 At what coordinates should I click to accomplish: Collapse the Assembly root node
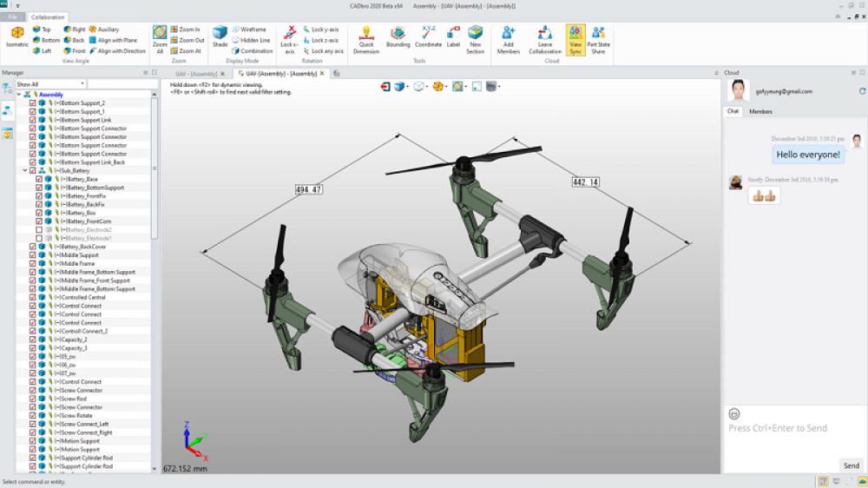point(18,95)
